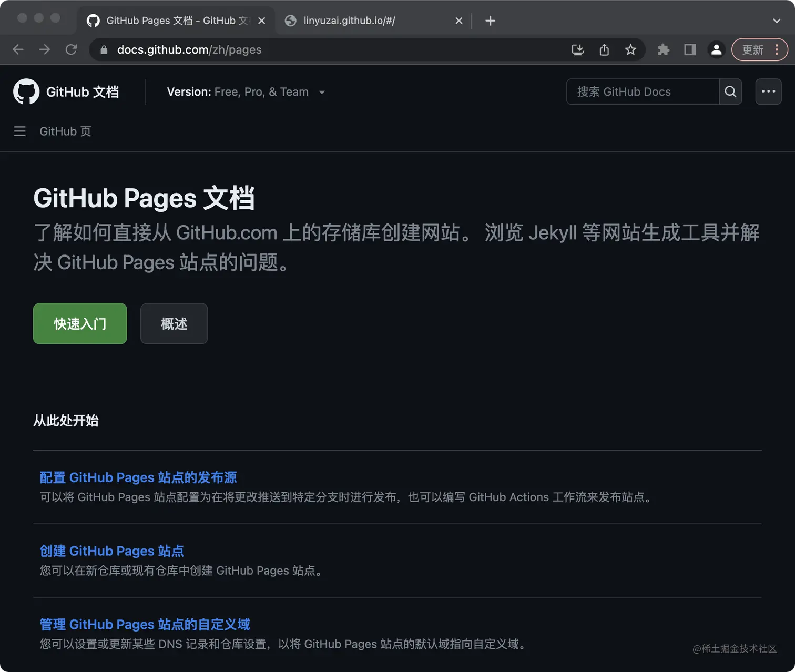This screenshot has width=795, height=672.
Task: Click the install app icon in address bar
Action: (x=577, y=50)
